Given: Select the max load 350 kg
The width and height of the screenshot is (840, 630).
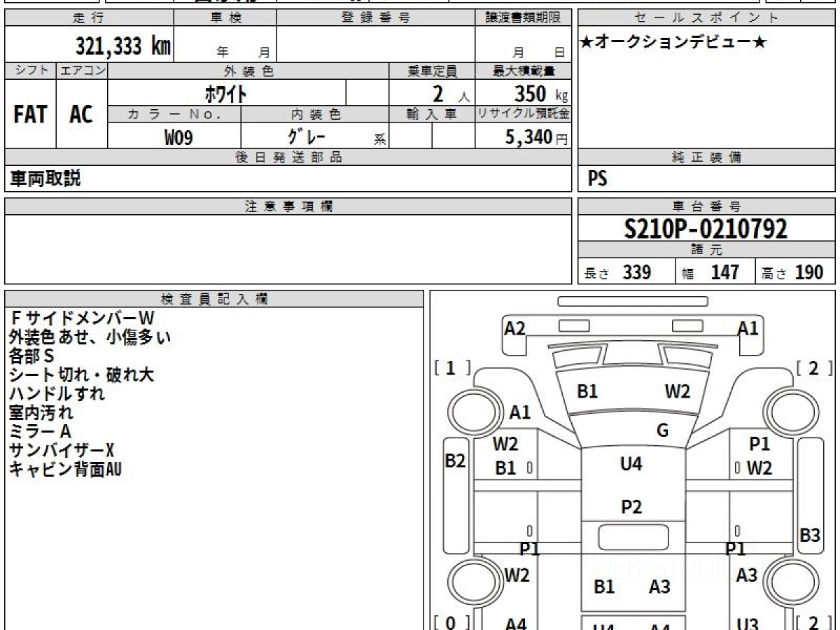Looking at the screenshot, I should point(541,94).
